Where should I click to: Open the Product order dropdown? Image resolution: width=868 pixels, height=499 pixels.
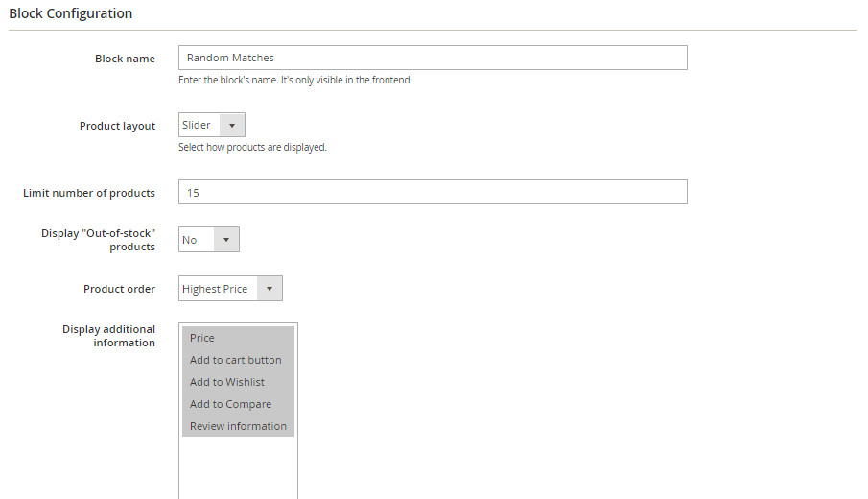(x=230, y=289)
